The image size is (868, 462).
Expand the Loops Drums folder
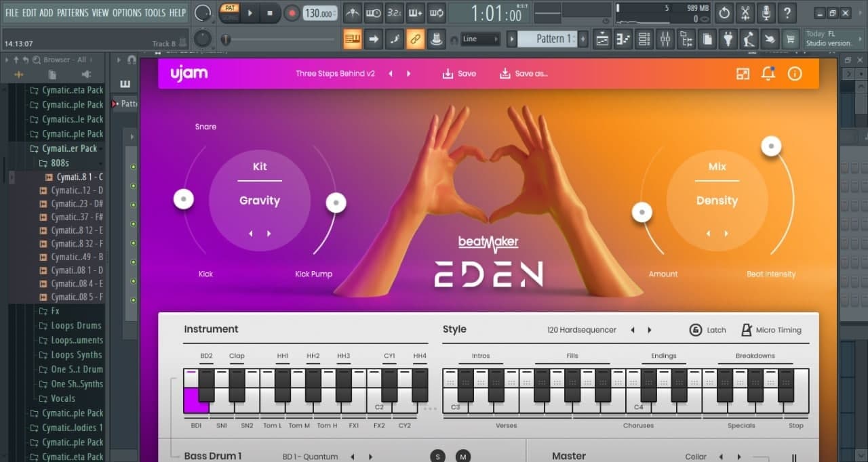click(x=71, y=325)
